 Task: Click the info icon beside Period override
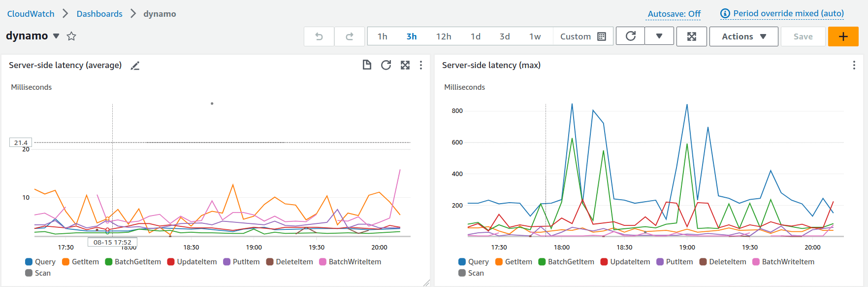pyautogui.click(x=725, y=13)
